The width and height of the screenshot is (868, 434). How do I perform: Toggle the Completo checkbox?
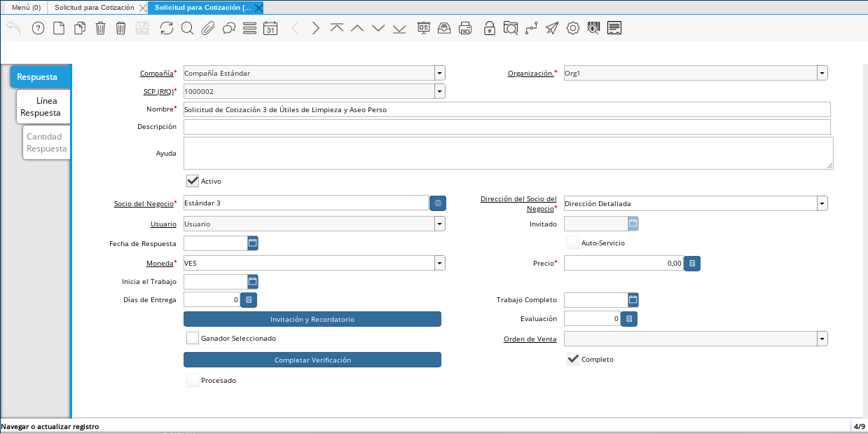click(573, 359)
